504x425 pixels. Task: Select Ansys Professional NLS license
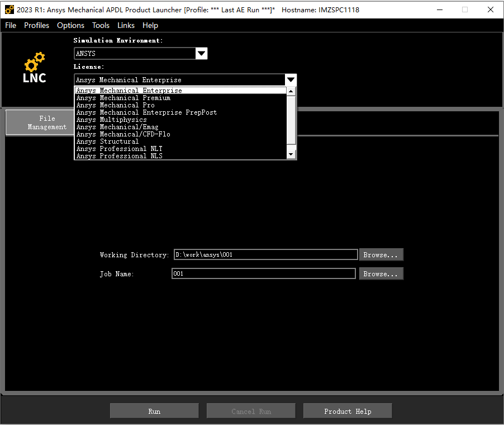pos(180,155)
